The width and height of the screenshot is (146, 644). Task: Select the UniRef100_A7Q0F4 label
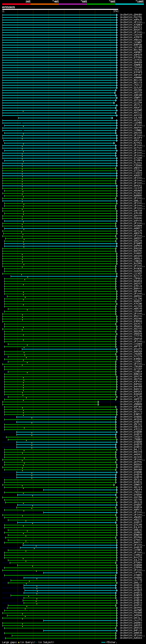pos(131,490)
